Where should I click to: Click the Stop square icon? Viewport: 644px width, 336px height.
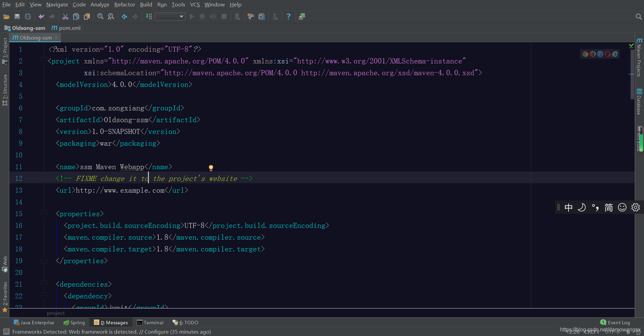[224, 16]
